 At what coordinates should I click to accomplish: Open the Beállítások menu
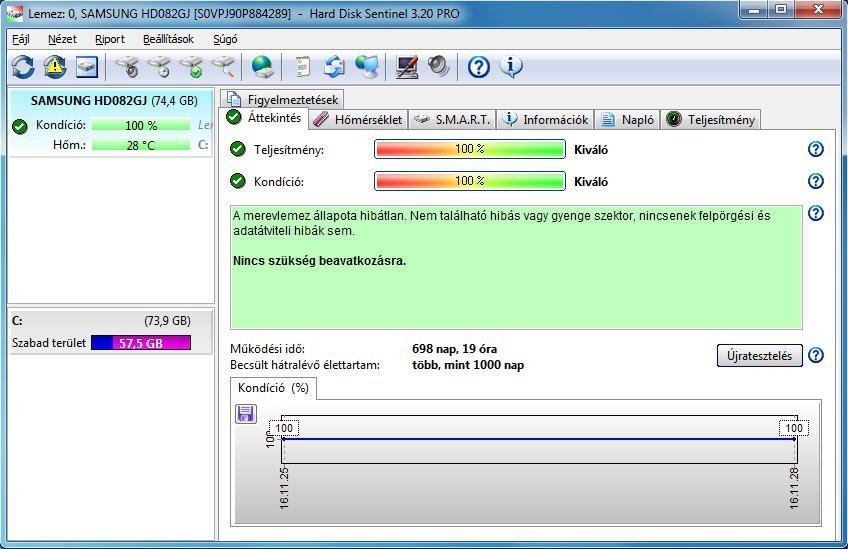click(168, 39)
